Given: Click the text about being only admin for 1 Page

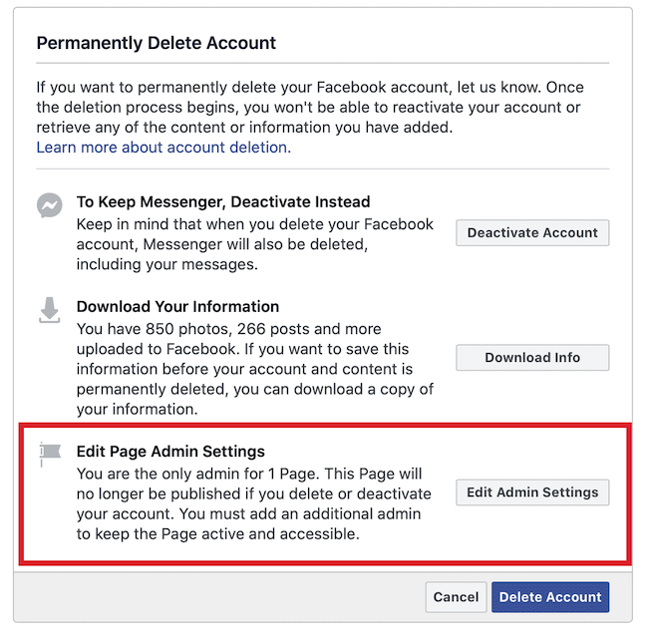Looking at the screenshot, I should tap(254, 503).
